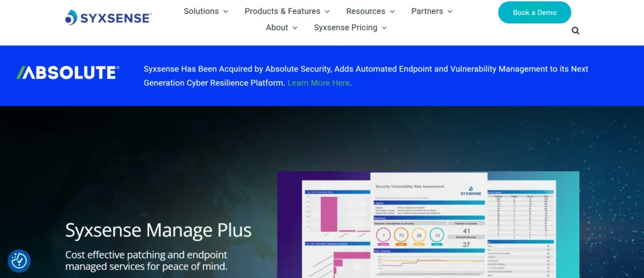The image size is (644, 278).
Task: Expand the chevron beside Syxsense Pricing
Action: 384,28
